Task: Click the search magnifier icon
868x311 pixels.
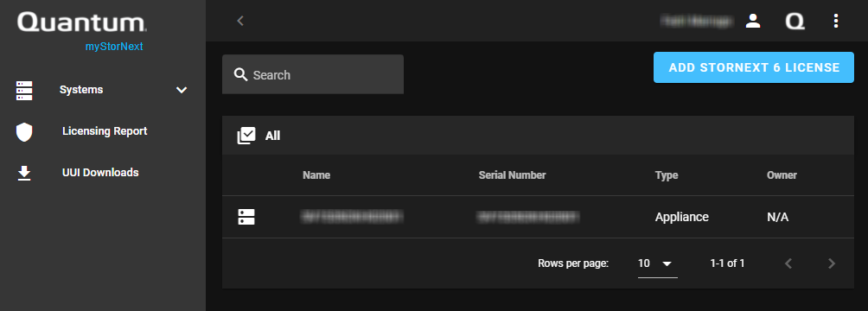Action: pos(241,74)
